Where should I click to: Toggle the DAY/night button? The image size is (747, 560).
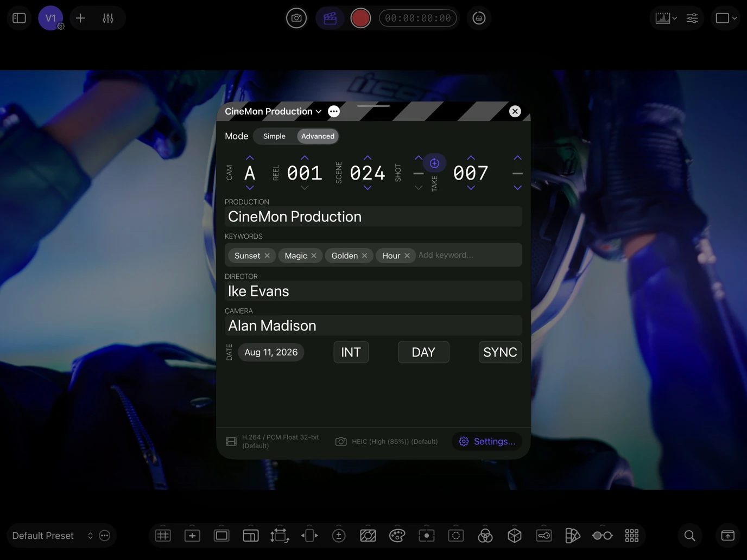[423, 352]
